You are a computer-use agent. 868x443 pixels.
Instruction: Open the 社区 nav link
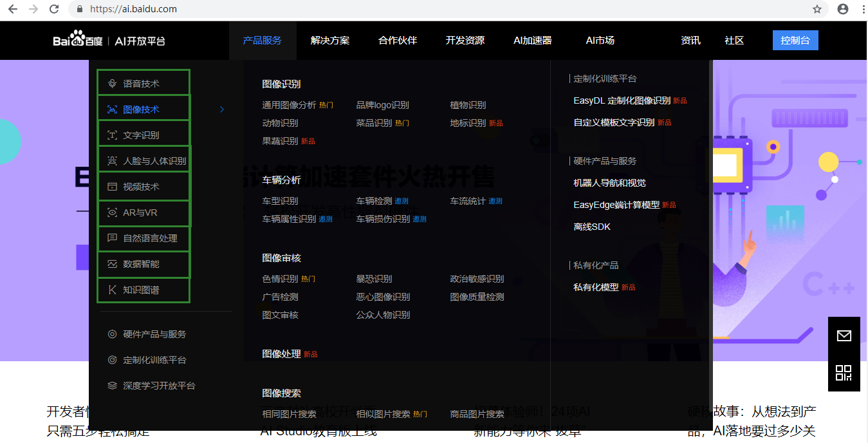coord(734,41)
